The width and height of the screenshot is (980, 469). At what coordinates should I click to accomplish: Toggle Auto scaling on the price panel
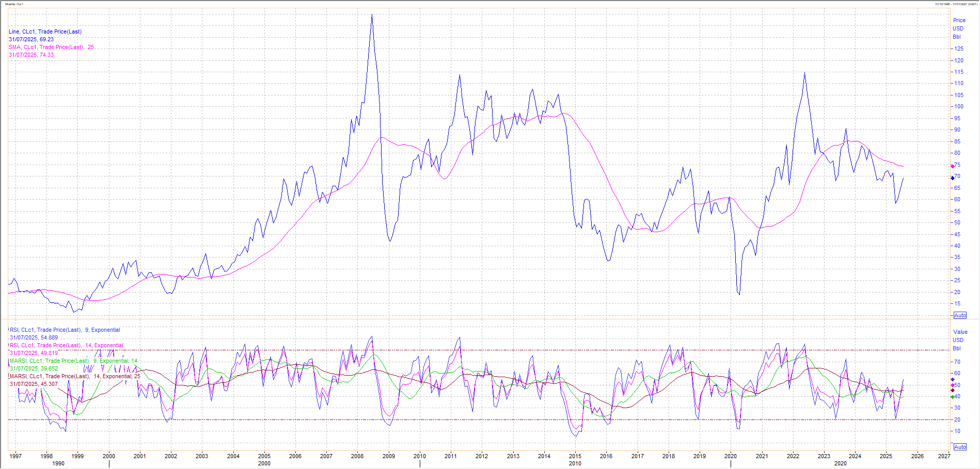click(960, 315)
